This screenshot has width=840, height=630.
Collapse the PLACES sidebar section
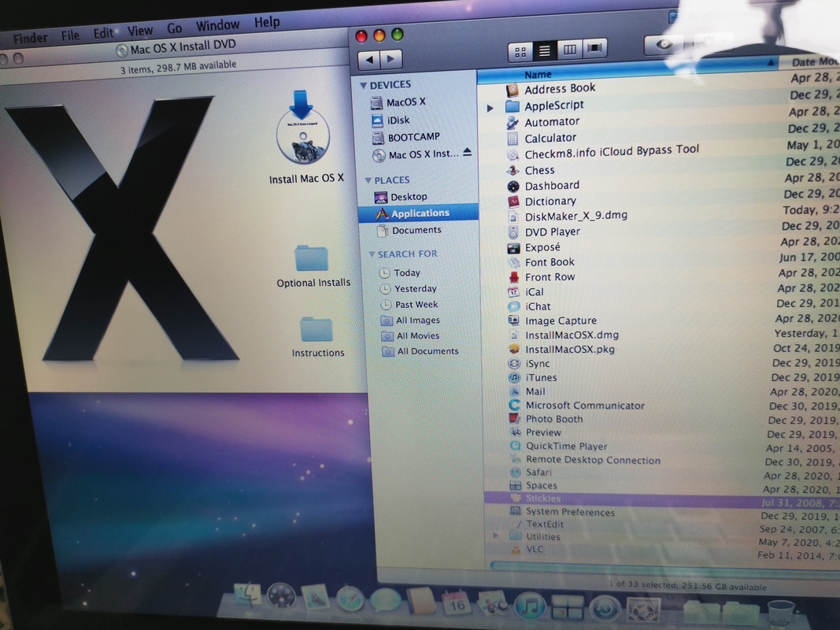pyautogui.click(x=368, y=180)
